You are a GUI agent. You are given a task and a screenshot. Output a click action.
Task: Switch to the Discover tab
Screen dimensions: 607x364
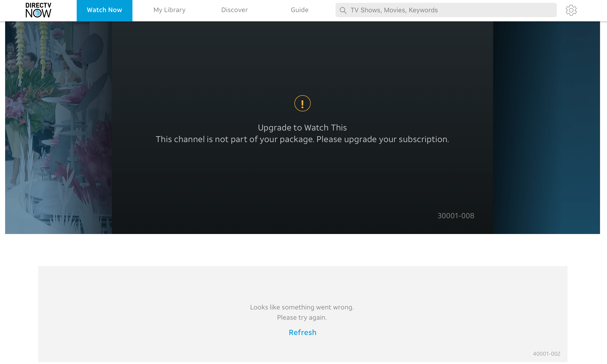[x=234, y=10]
